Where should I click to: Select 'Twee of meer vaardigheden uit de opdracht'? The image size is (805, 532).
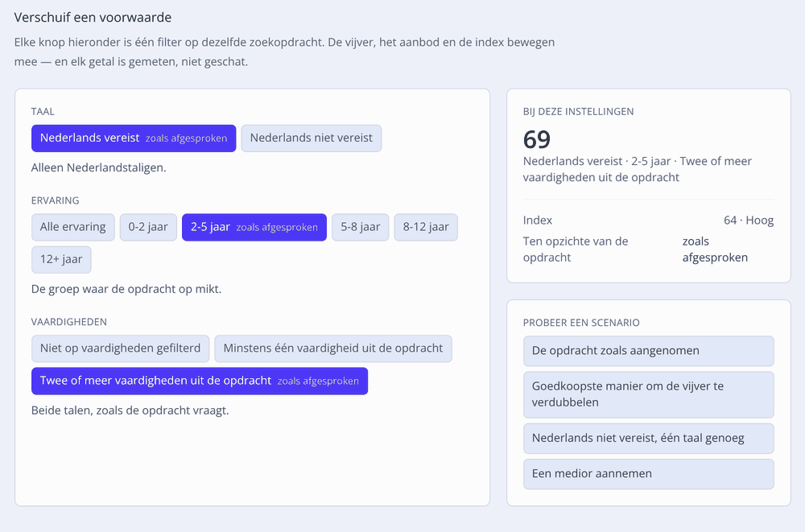click(200, 381)
